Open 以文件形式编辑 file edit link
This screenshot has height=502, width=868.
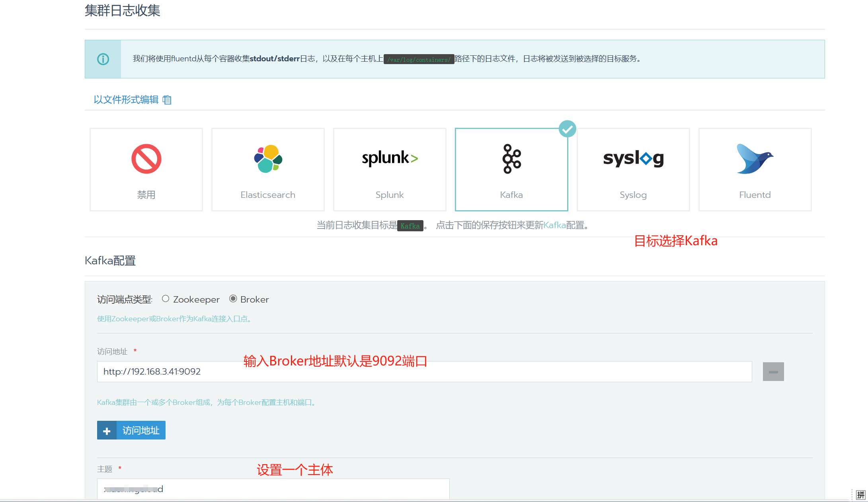[x=126, y=100]
